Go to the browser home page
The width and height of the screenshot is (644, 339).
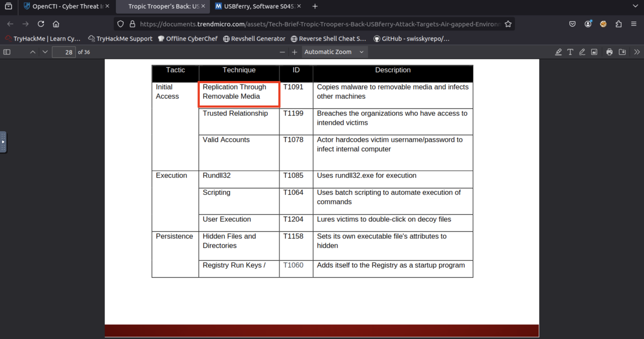56,24
